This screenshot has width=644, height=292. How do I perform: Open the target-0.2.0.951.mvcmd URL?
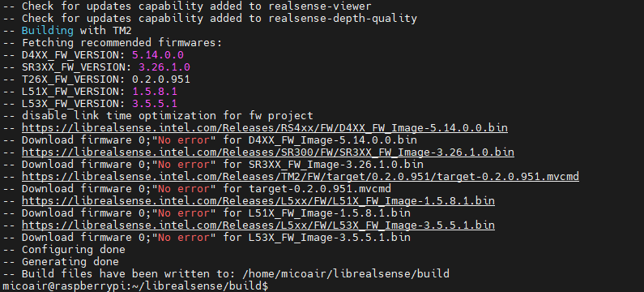click(x=301, y=177)
